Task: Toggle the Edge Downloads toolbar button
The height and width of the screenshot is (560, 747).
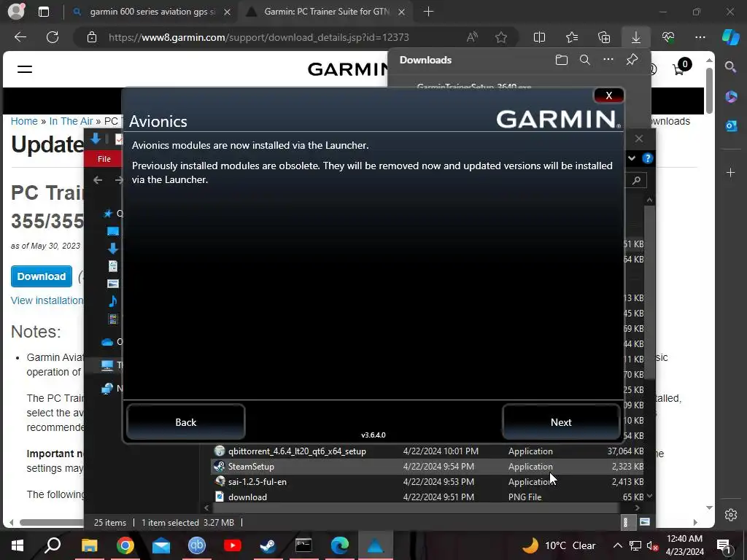Action: [636, 37]
